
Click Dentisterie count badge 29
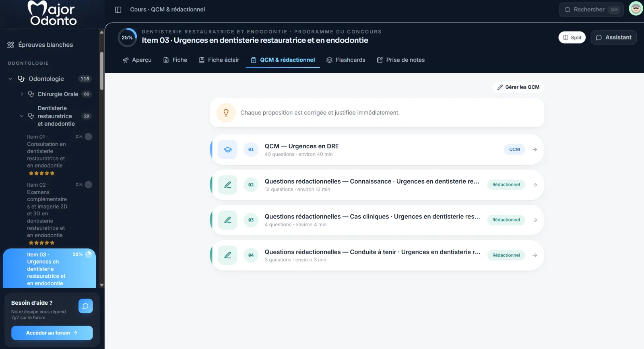tap(87, 116)
